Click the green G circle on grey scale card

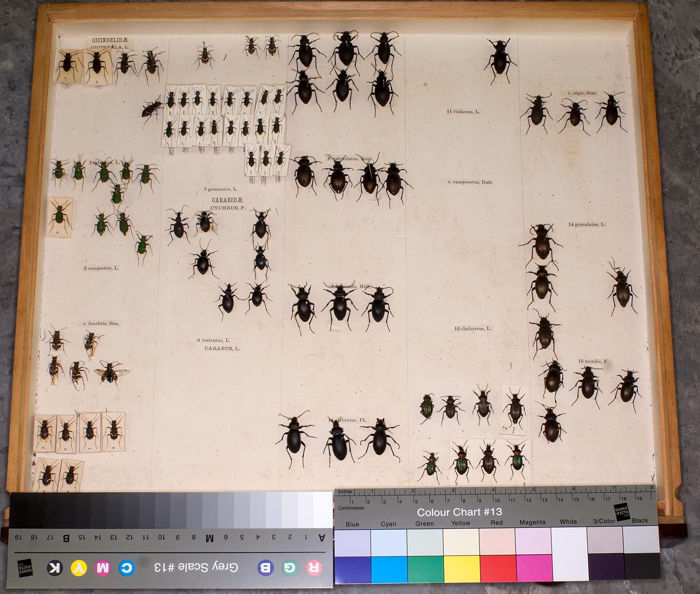point(290,568)
